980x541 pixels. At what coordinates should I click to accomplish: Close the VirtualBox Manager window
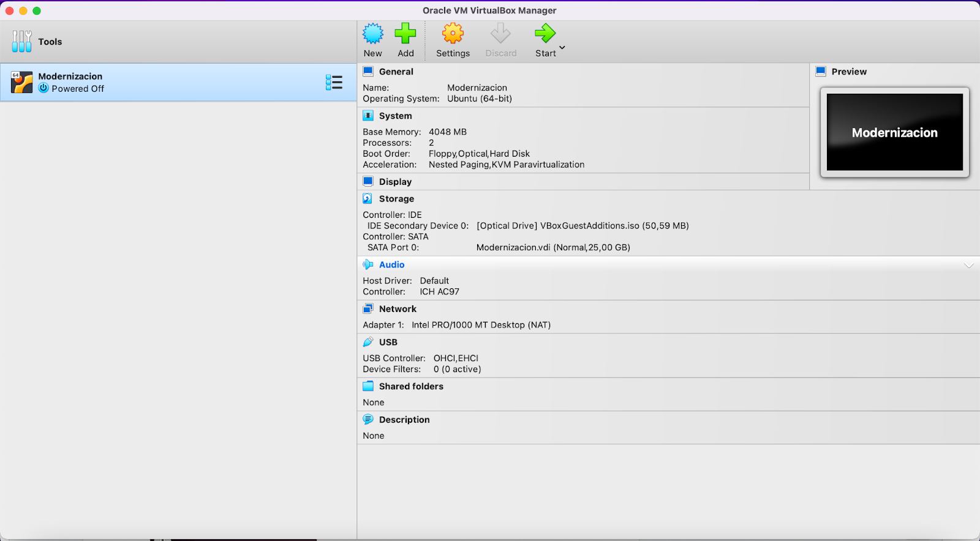[9, 10]
